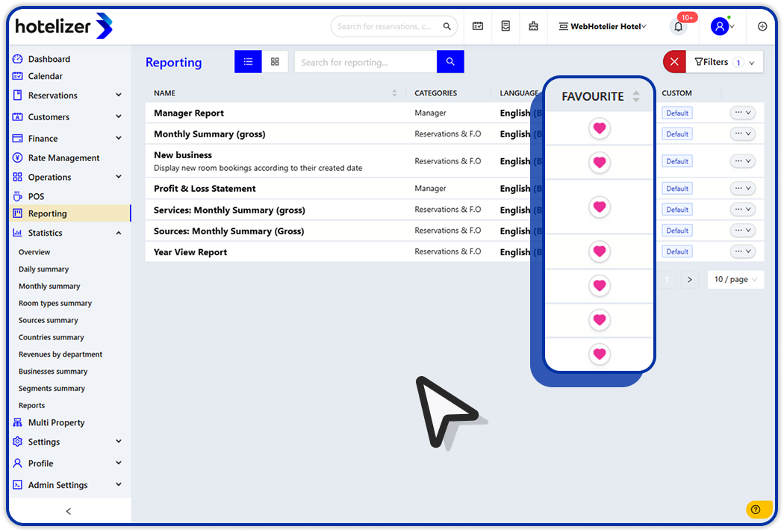This screenshot has width=784, height=532.
Task: Click the user avatar icon
Action: pyautogui.click(x=719, y=27)
